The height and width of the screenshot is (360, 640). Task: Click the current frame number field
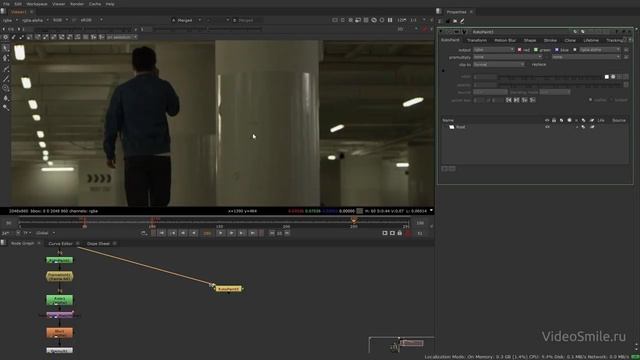pyautogui.click(x=207, y=233)
